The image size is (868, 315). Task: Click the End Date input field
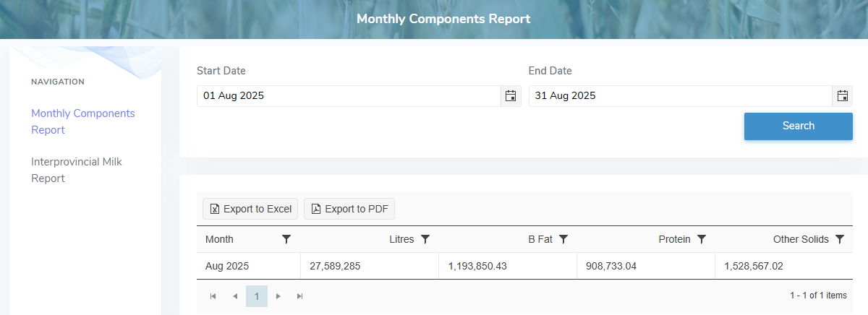(x=680, y=96)
